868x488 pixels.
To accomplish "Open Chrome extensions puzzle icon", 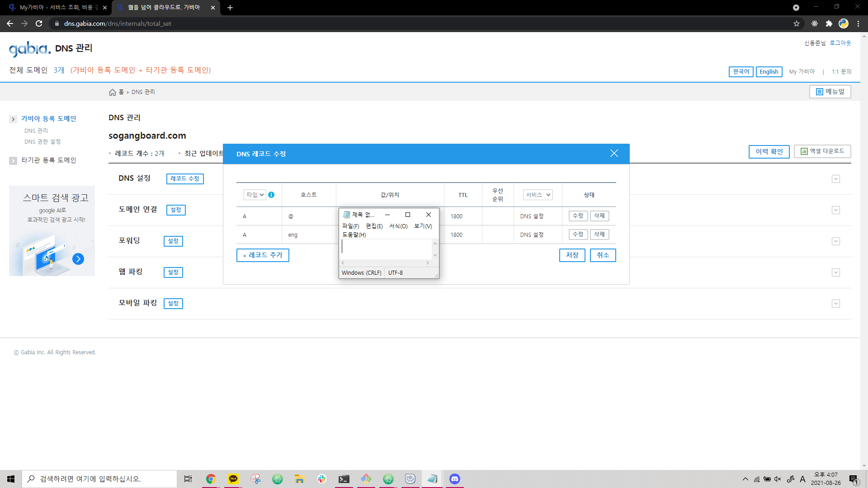I will click(x=829, y=23).
